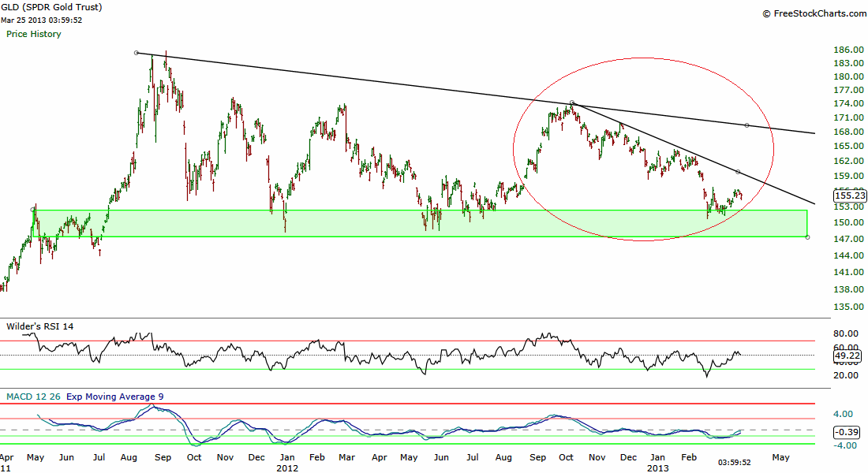Click the 03:59:52 time marker on time axis

pyautogui.click(x=735, y=463)
